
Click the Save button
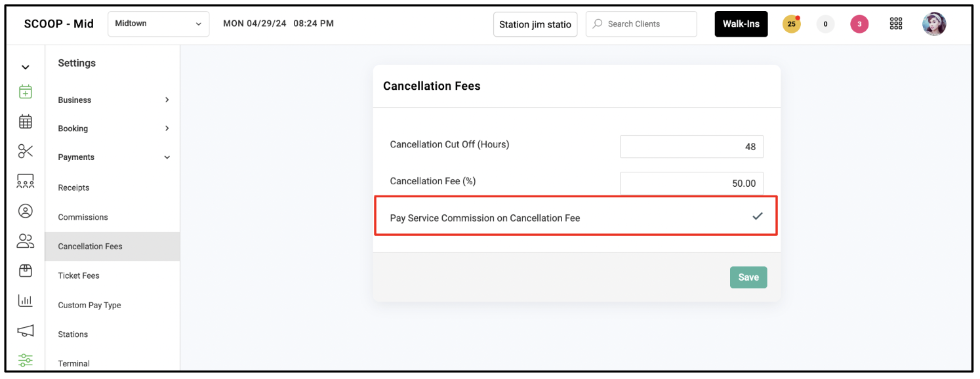coord(748,277)
